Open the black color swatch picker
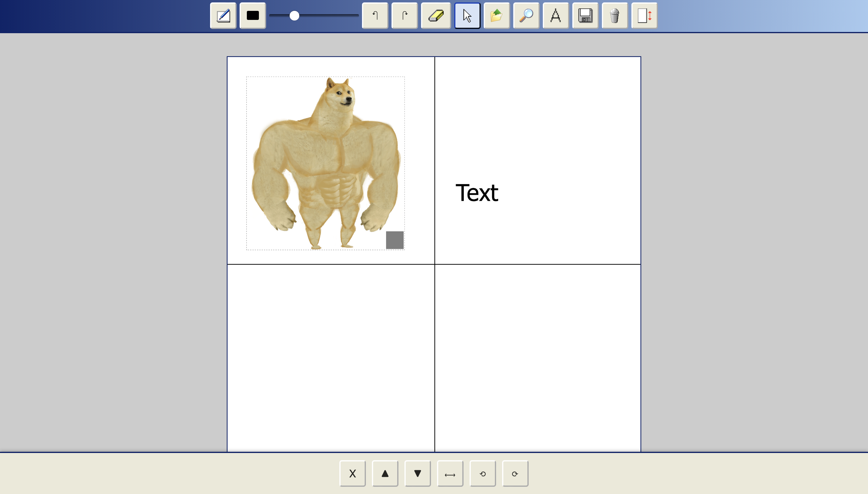 point(253,16)
